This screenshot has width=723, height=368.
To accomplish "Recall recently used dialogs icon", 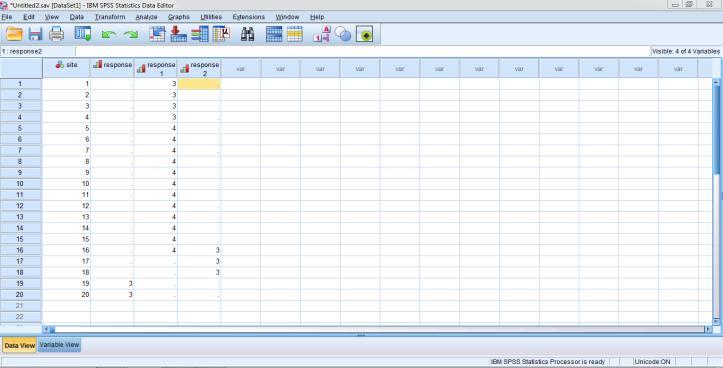I will (x=83, y=34).
